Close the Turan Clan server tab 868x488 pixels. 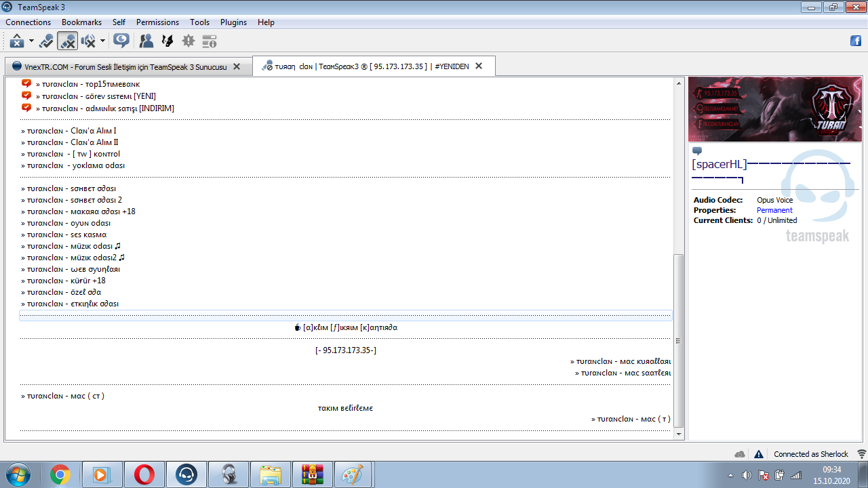pyautogui.click(x=479, y=66)
